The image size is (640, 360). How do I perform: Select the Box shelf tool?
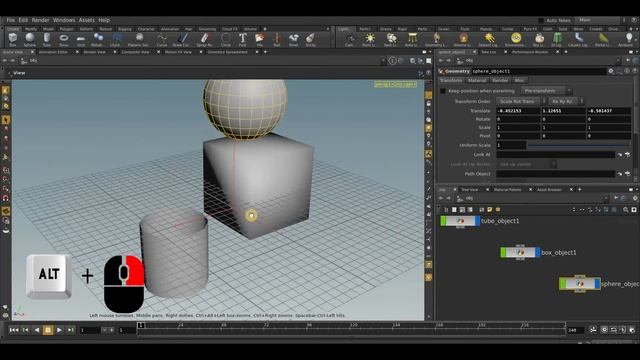[x=13, y=40]
